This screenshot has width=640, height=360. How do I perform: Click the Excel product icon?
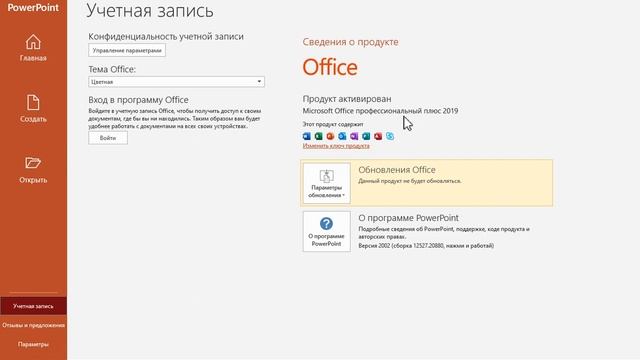[318, 136]
